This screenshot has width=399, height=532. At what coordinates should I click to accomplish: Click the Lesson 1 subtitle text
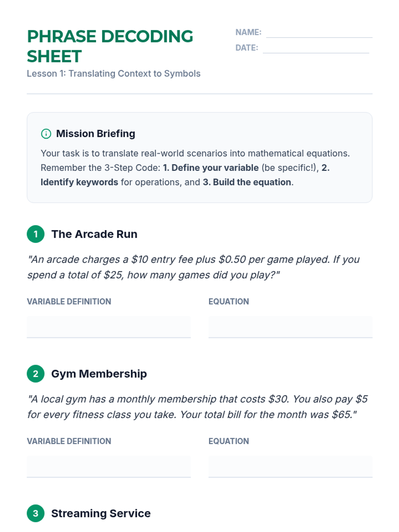click(x=114, y=73)
